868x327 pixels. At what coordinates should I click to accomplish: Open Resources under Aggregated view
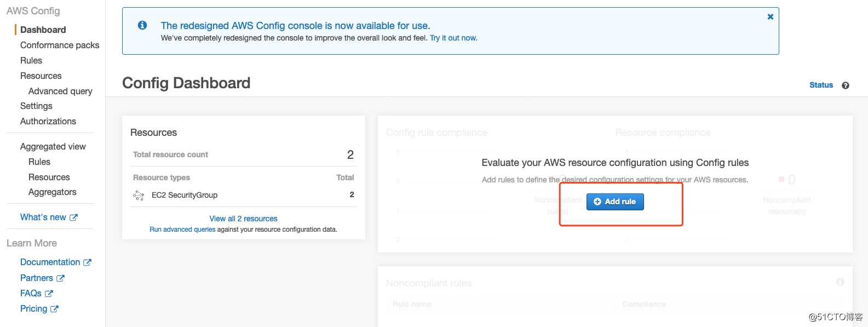[49, 177]
